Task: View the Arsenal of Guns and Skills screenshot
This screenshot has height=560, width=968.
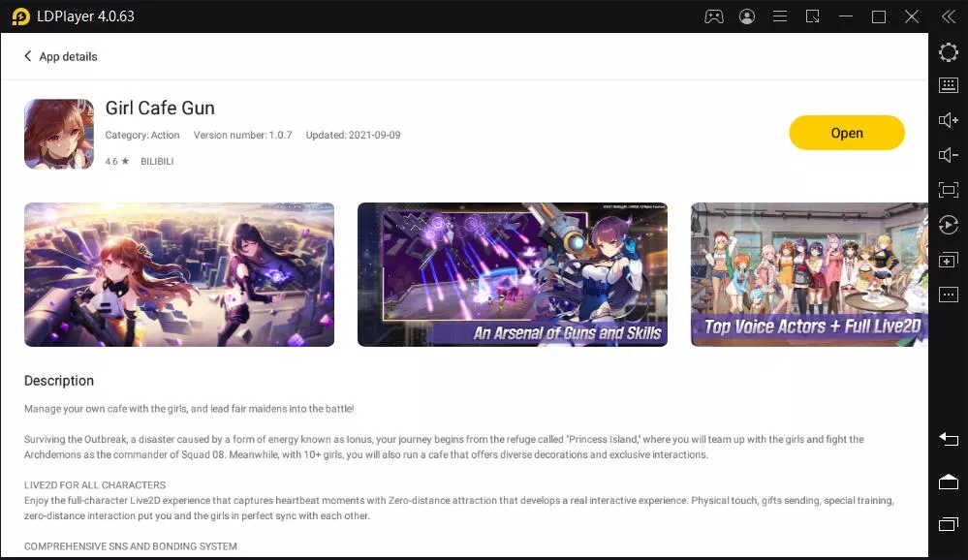Action: (x=513, y=275)
